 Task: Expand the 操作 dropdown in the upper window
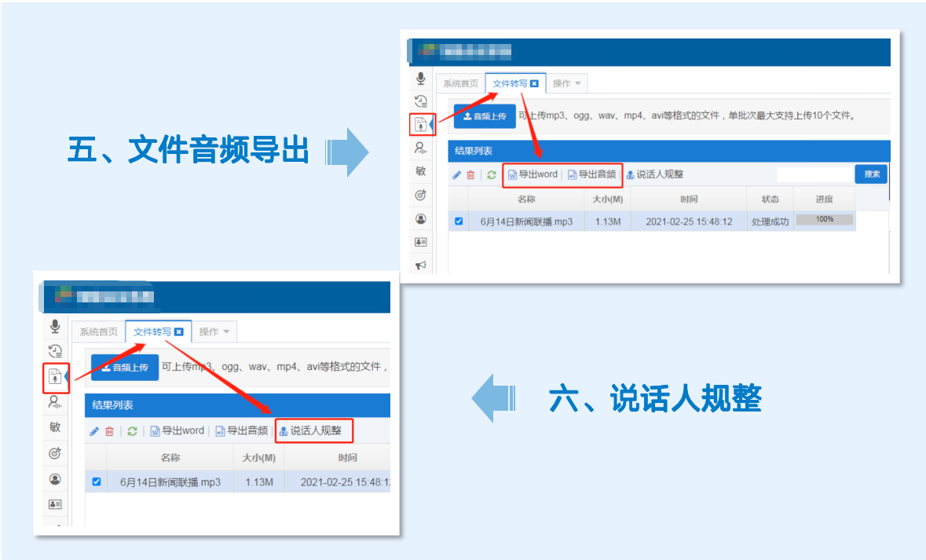(566, 83)
